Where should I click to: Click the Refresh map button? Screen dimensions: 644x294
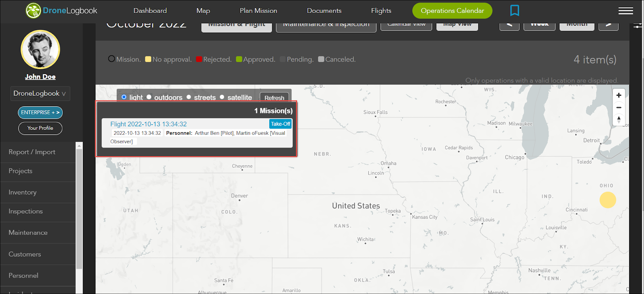click(274, 98)
